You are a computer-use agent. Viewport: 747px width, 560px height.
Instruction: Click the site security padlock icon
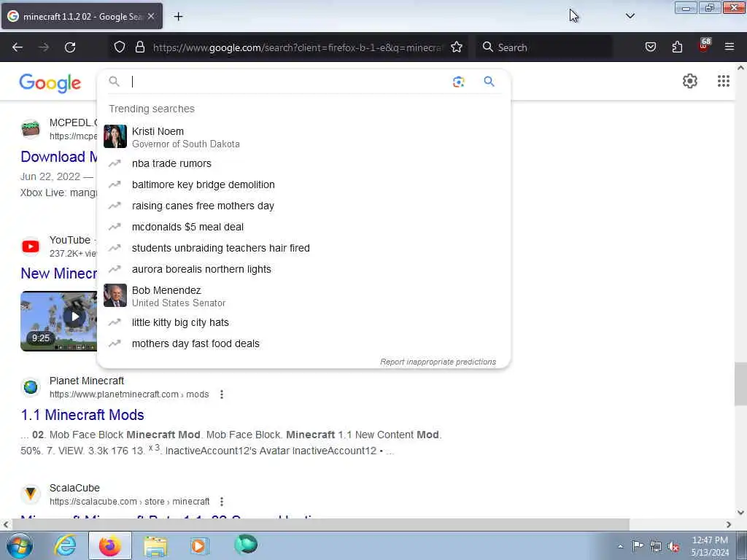(x=139, y=47)
